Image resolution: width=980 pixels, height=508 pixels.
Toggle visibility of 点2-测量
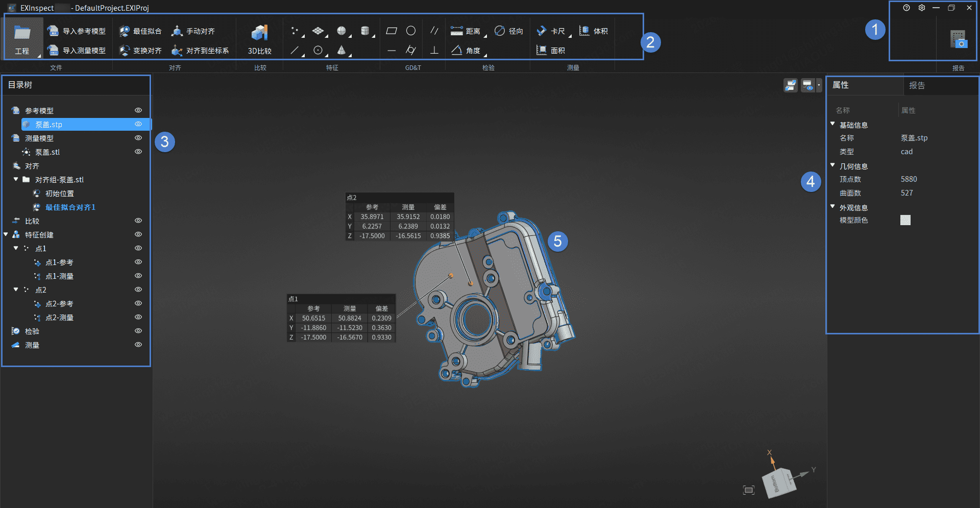pyautogui.click(x=138, y=317)
